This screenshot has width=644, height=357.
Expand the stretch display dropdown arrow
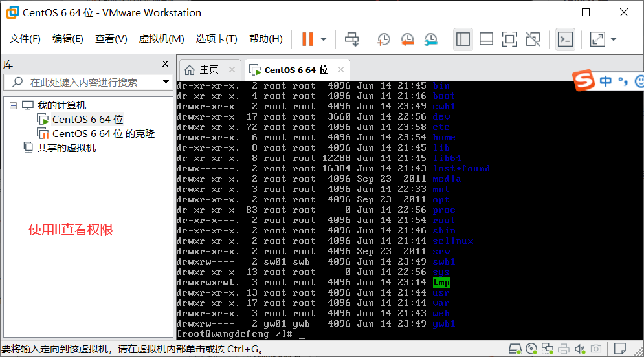[614, 39]
